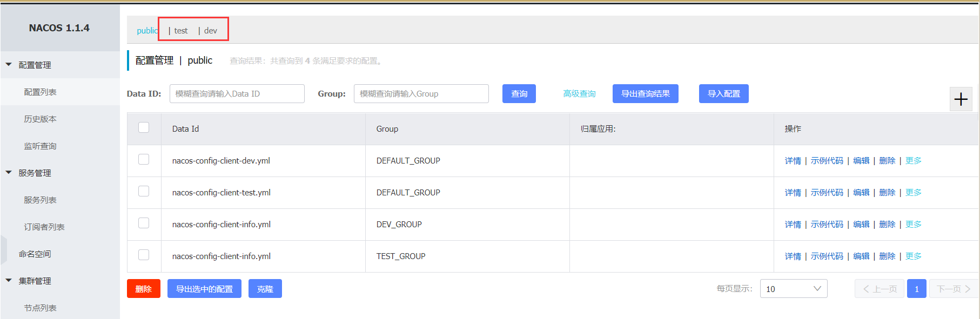This screenshot has width=980, height=319.
Task: Click 更多 on the DEV_GROUP row
Action: (914, 225)
